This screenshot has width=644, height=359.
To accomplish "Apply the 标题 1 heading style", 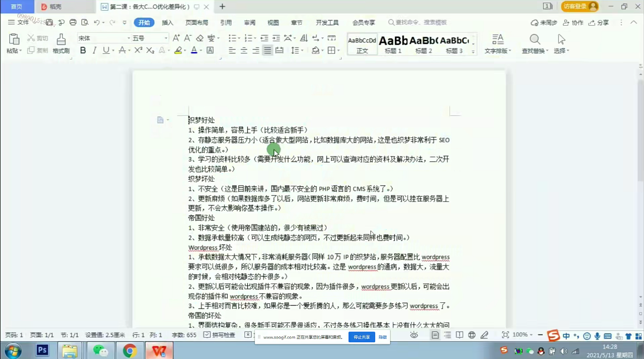I will [393, 44].
